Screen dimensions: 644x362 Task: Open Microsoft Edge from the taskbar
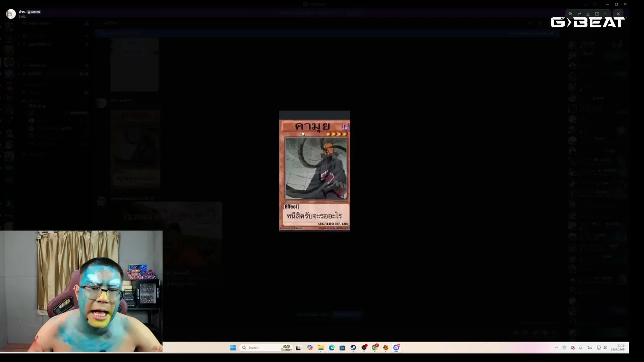pos(332,348)
